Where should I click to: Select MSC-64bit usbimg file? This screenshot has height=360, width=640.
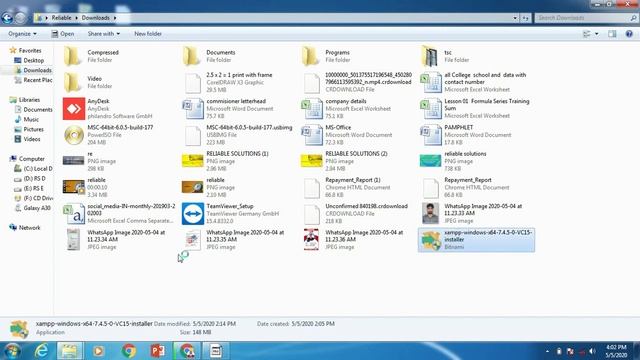click(193, 136)
